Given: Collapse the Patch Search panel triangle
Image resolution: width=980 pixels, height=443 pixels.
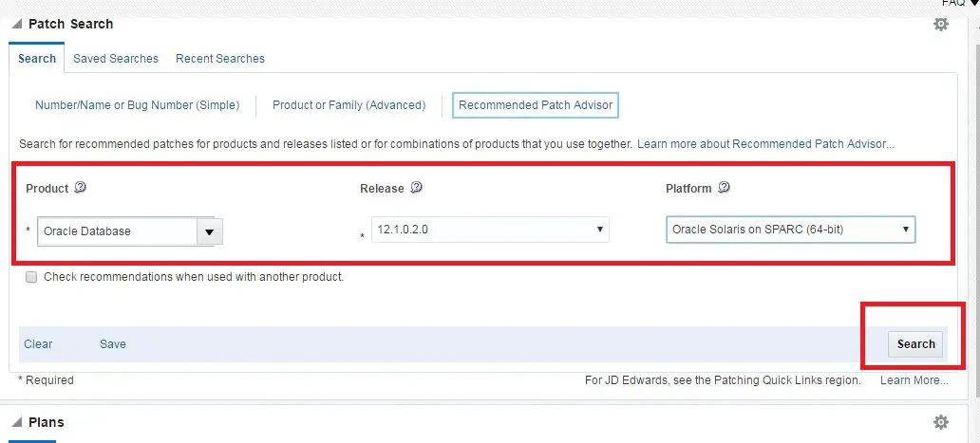Looking at the screenshot, I should [x=17, y=25].
